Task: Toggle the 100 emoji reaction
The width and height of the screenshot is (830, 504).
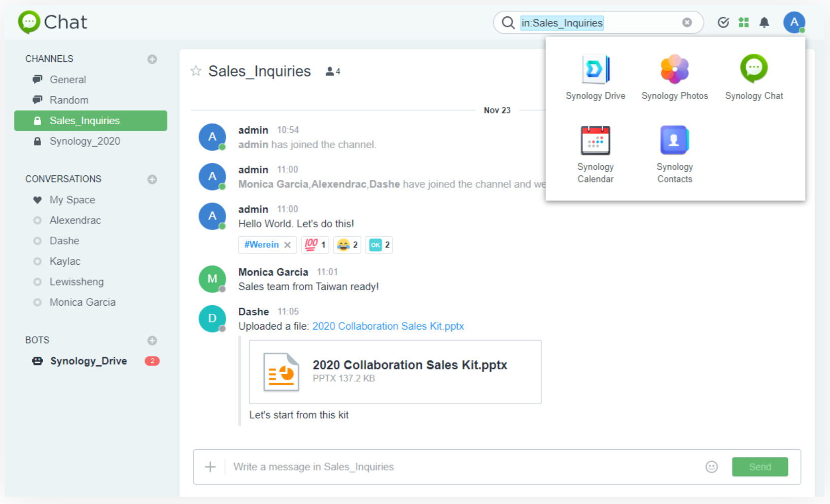Action: click(315, 245)
